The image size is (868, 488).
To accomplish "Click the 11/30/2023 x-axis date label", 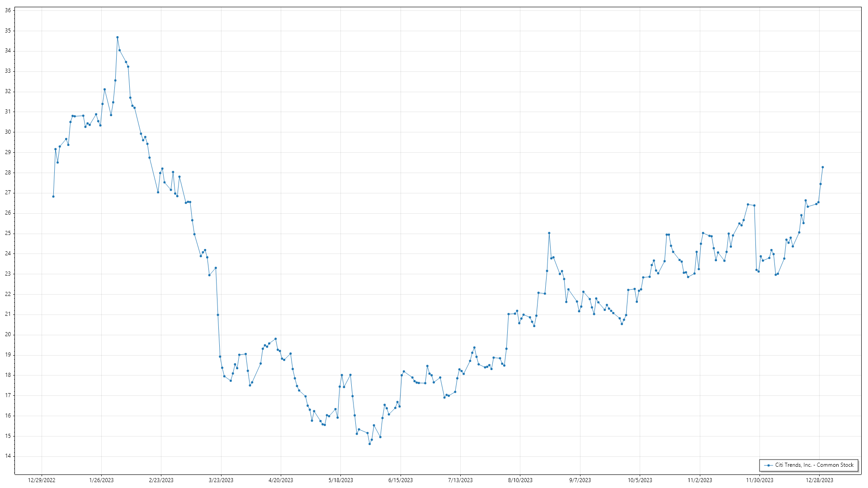I will 759,480.
